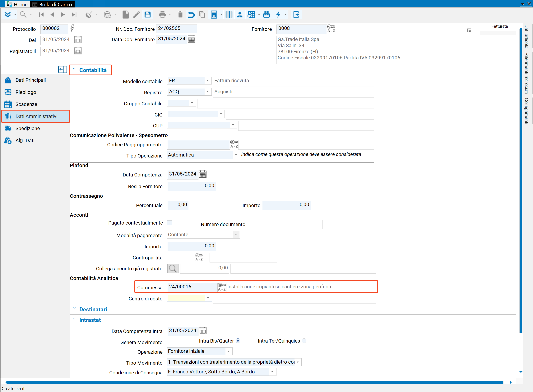
Task: Click the New document page icon
Action: click(x=126, y=15)
